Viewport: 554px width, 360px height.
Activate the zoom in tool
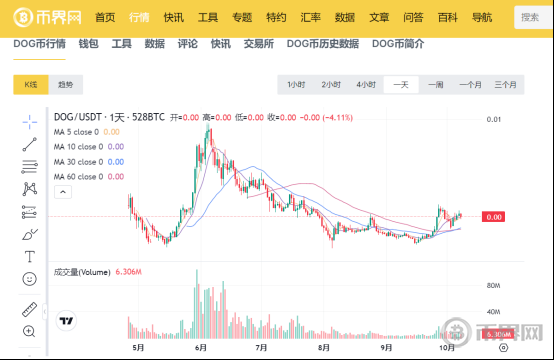[x=29, y=331]
